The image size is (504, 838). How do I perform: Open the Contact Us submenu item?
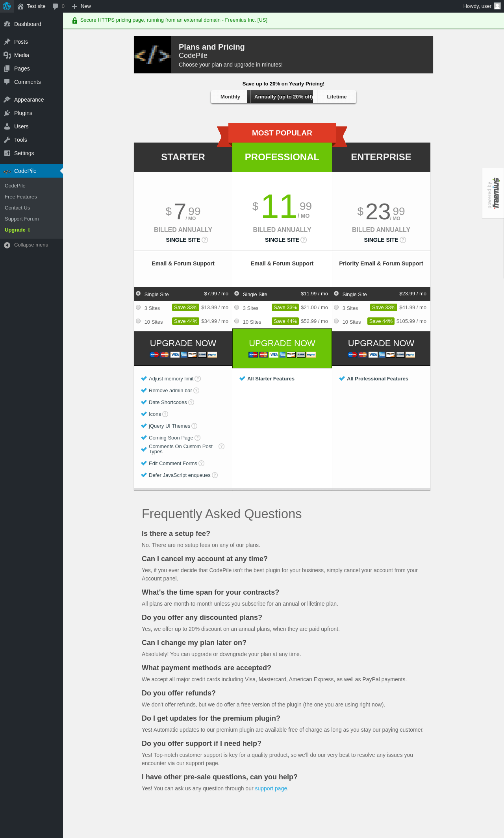[31, 208]
